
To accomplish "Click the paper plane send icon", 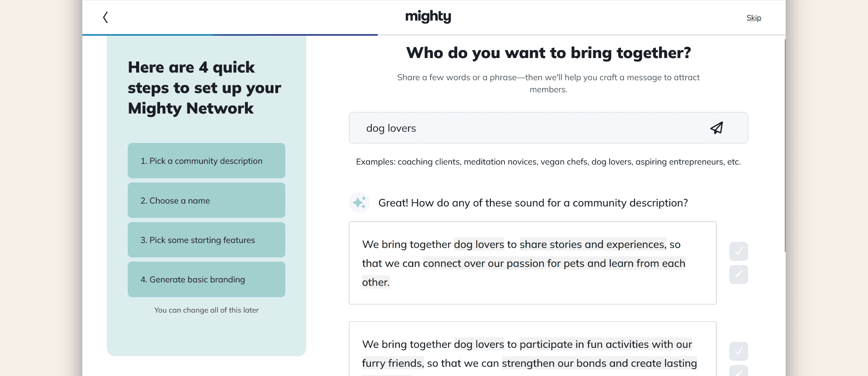I will [x=717, y=128].
